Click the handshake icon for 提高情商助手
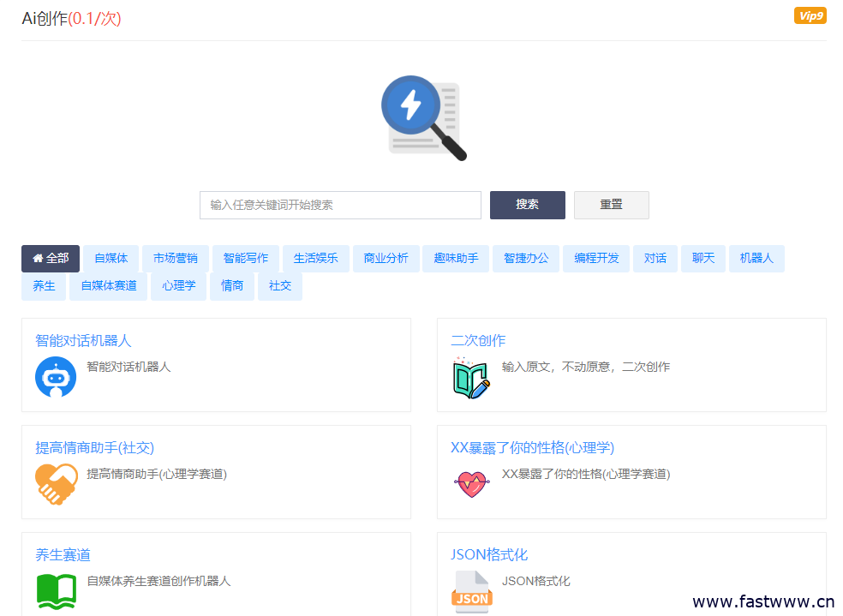The height and width of the screenshot is (616, 843). pos(55,482)
